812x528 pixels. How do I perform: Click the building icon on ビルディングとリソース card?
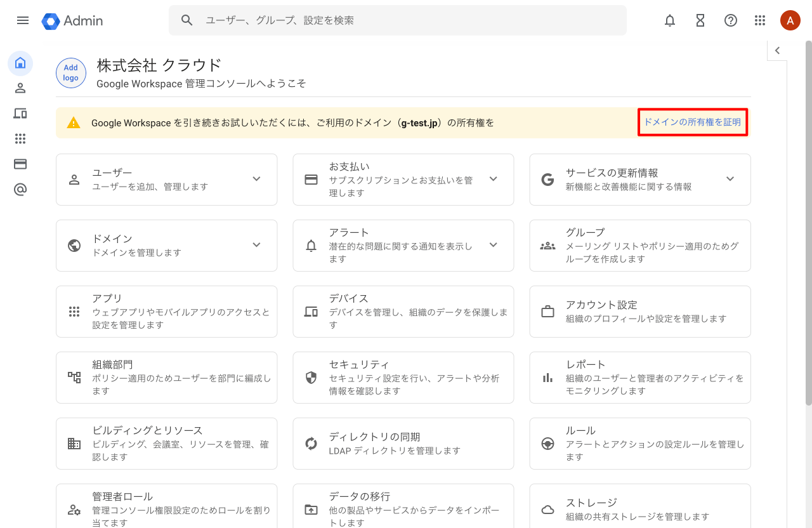[x=74, y=444]
